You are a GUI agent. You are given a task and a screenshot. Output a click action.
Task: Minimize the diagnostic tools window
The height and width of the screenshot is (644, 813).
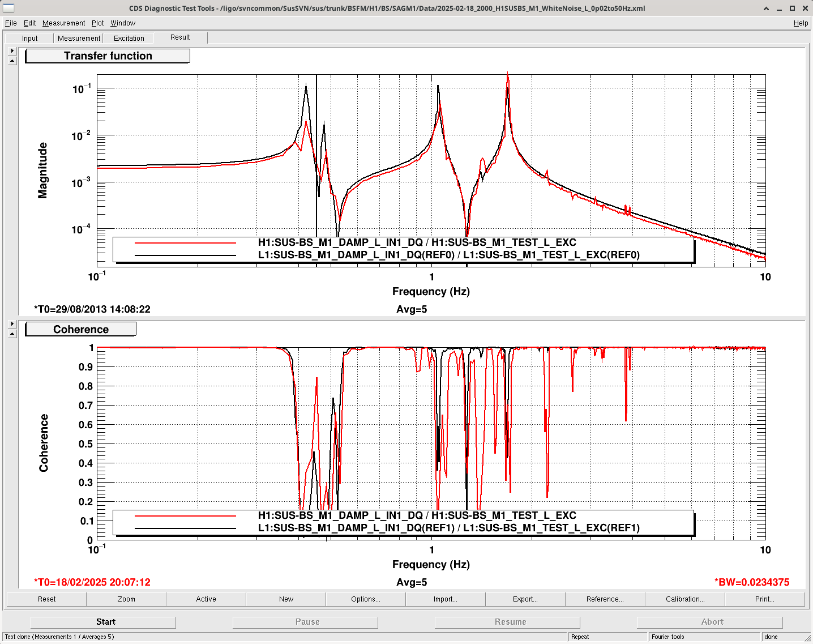coord(780,8)
